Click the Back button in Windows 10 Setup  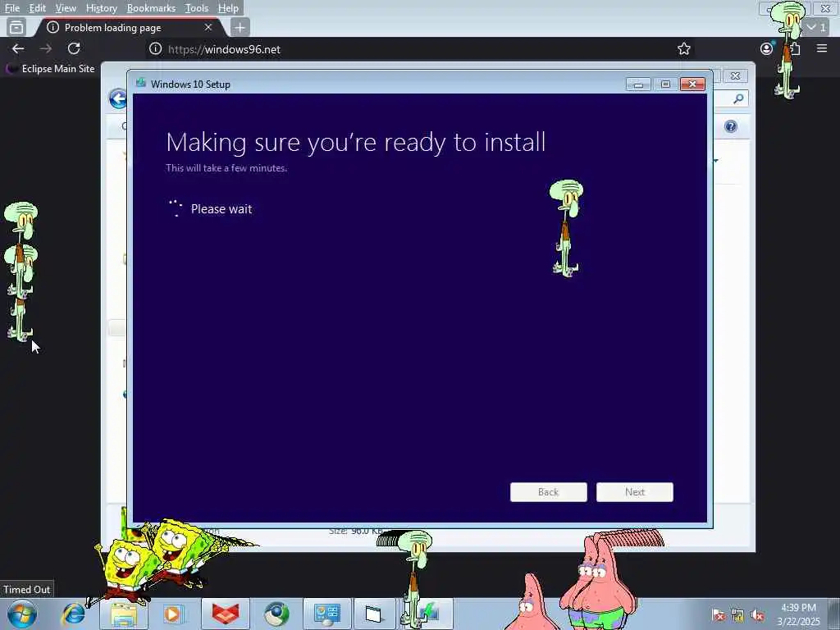point(549,492)
